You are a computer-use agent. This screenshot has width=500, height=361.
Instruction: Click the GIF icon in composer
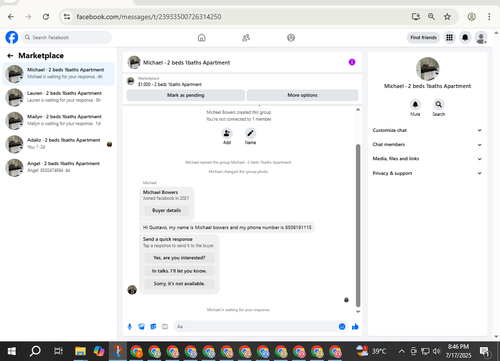(165, 327)
